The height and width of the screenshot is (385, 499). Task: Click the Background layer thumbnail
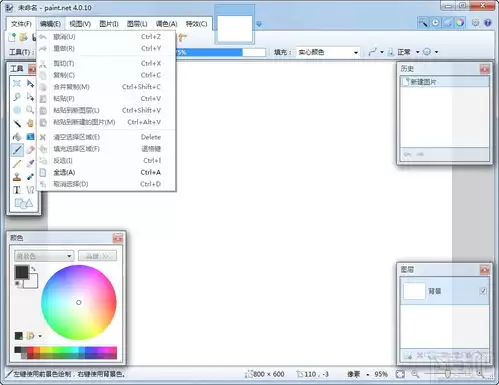(x=414, y=291)
